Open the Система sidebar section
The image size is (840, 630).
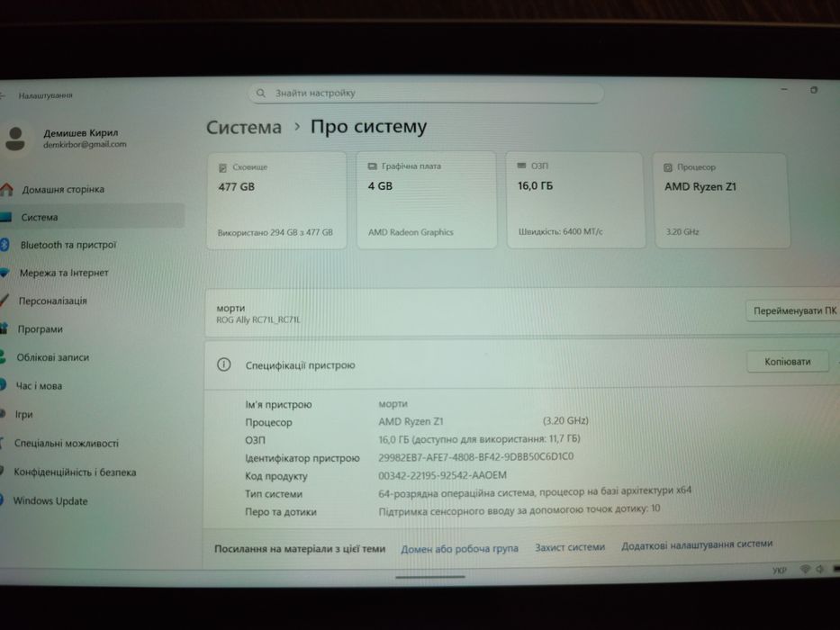[x=92, y=217]
